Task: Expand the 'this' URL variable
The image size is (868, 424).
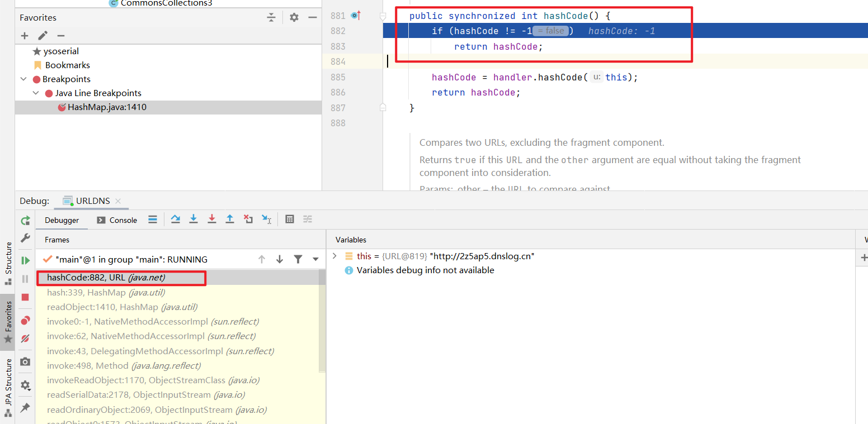Action: coord(334,256)
